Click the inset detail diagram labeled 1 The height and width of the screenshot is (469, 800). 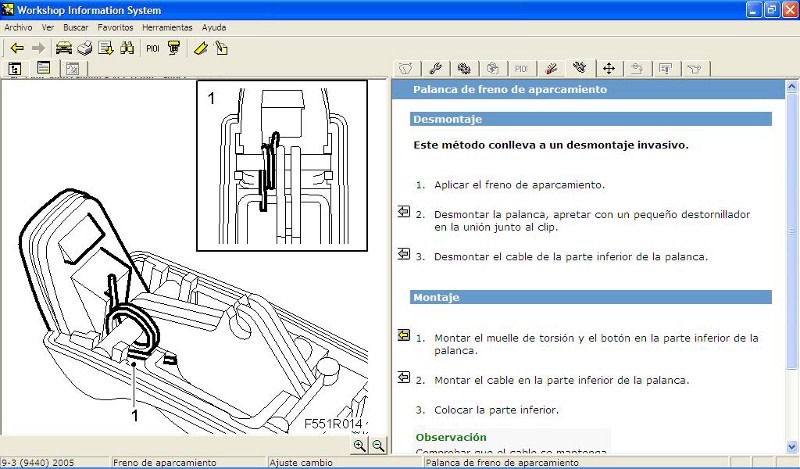(x=283, y=165)
